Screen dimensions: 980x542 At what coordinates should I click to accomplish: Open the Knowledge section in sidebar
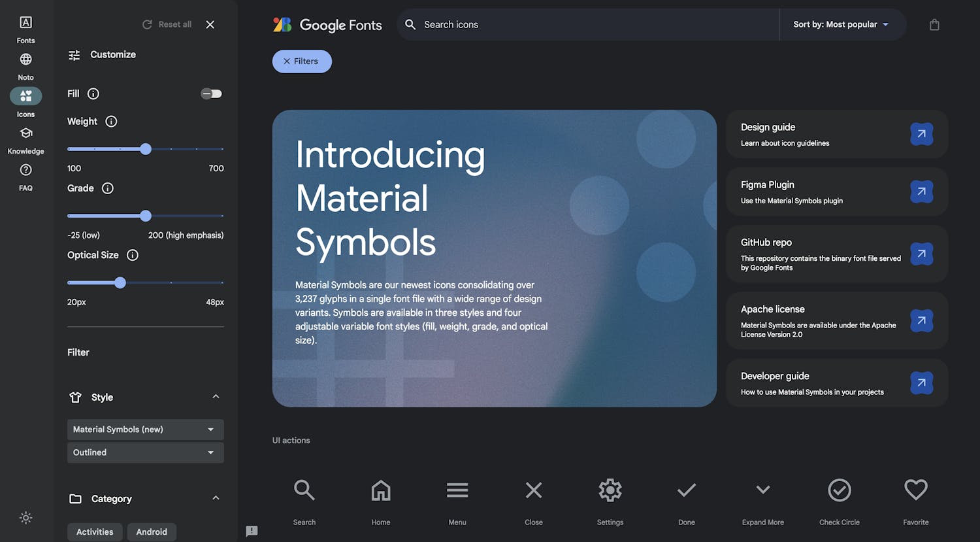pos(25,140)
